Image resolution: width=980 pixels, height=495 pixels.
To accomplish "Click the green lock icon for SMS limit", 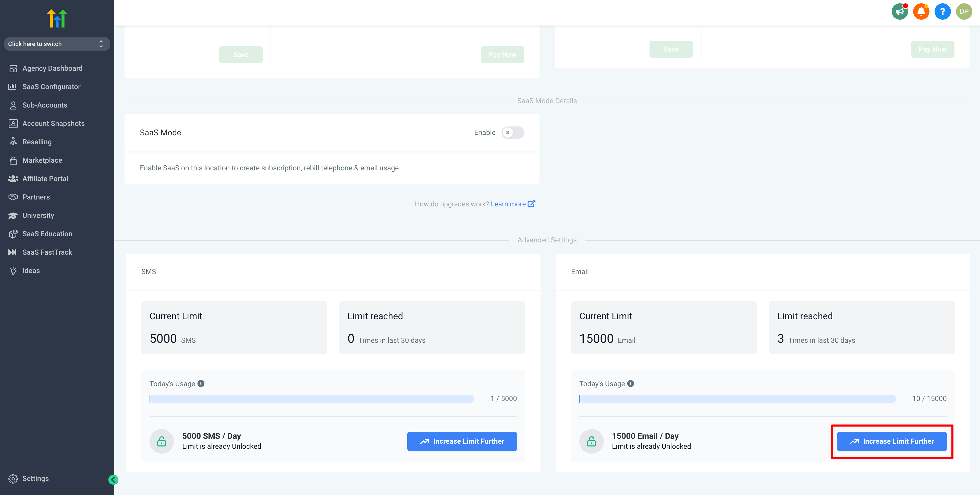I will [162, 441].
